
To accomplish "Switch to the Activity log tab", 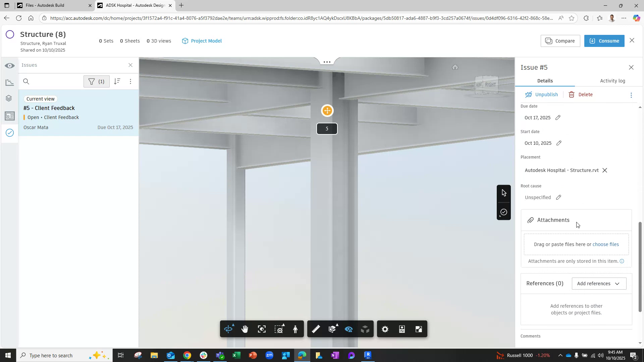I will tap(613, 80).
